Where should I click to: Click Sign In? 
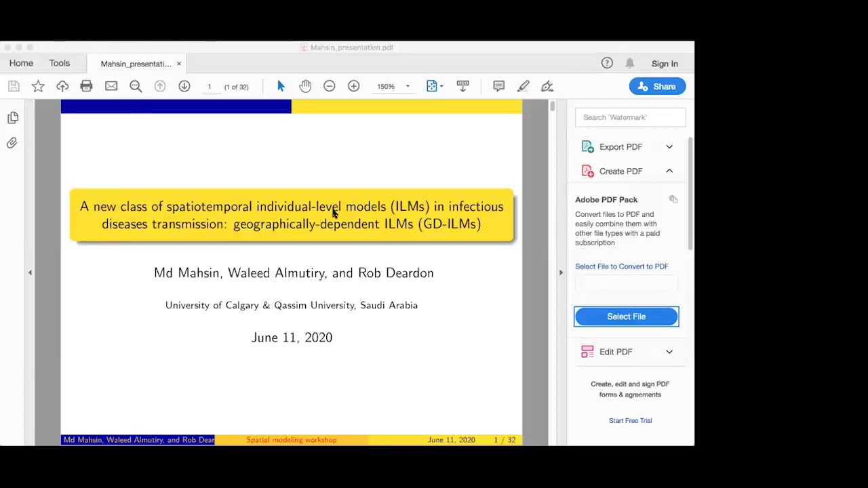click(x=665, y=64)
